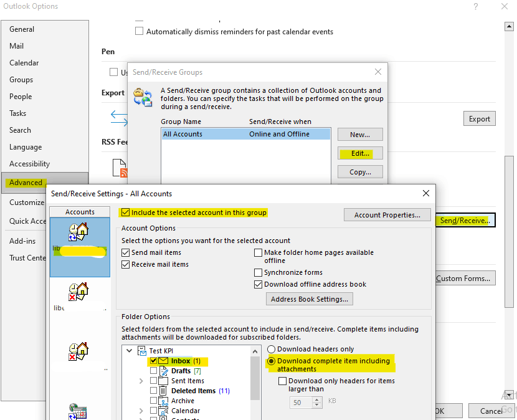This screenshot has height=420, width=517.
Task: Check the Calendar folder checkbox
Action: pyautogui.click(x=153, y=411)
